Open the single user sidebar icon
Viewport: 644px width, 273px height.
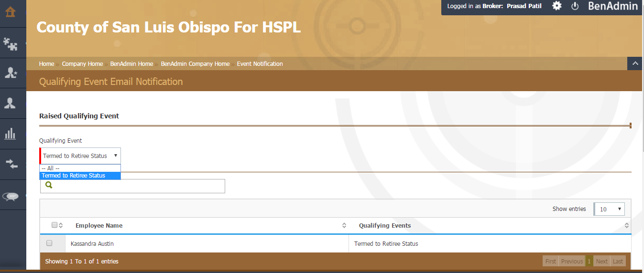(10, 103)
